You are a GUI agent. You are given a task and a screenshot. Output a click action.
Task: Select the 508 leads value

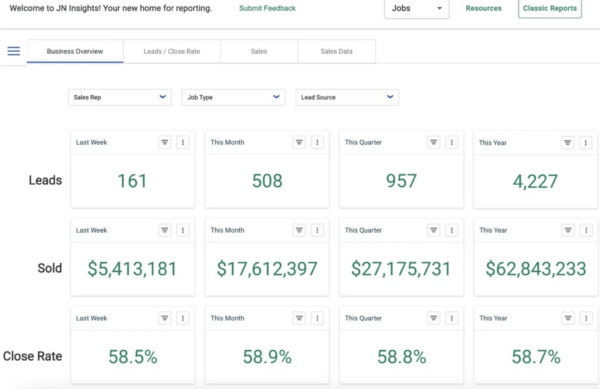point(267,181)
